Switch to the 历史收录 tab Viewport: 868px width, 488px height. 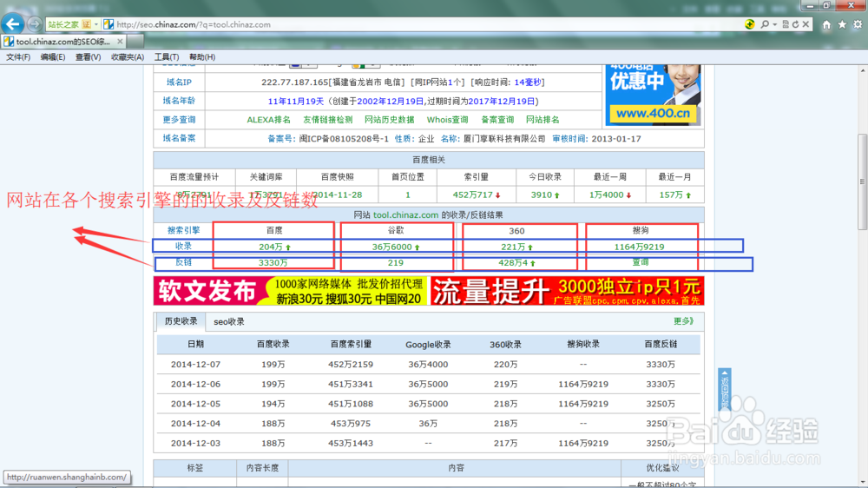pos(181,321)
